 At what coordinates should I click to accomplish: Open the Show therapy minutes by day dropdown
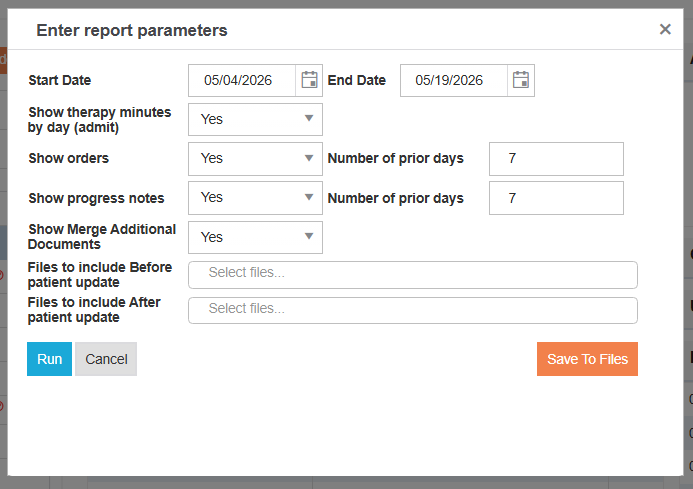tap(255, 119)
